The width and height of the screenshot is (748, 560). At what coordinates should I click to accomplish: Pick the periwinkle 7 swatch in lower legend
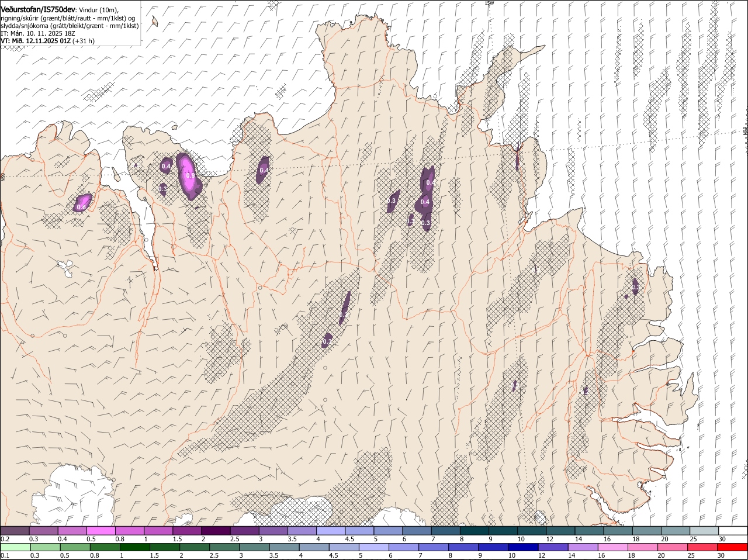coord(434,547)
